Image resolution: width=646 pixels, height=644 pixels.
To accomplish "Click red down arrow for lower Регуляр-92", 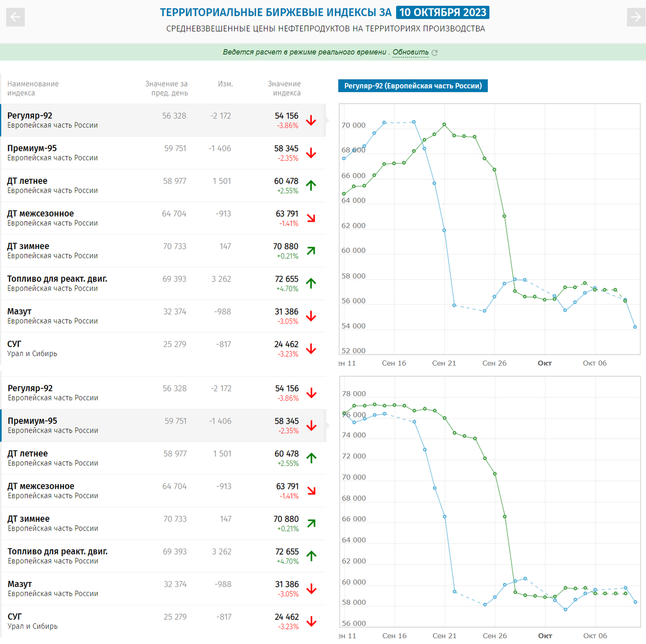I will [311, 393].
